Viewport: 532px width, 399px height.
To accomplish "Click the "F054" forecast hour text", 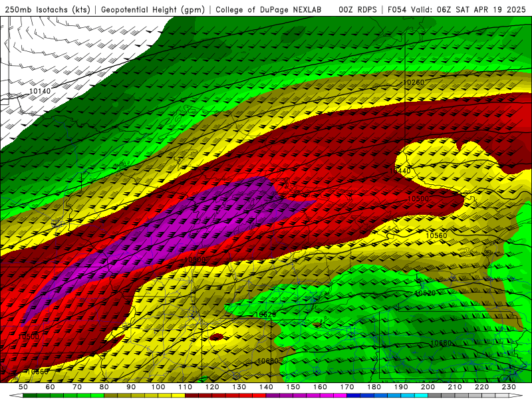I will point(397,10).
